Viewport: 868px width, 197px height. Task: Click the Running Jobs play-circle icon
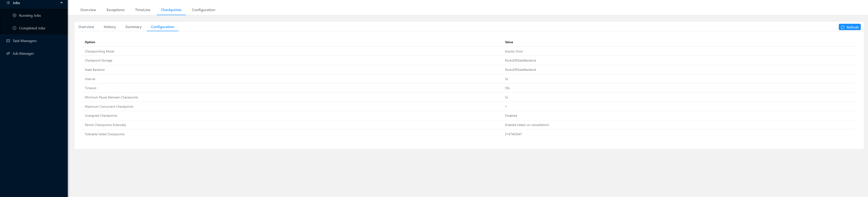click(15, 15)
